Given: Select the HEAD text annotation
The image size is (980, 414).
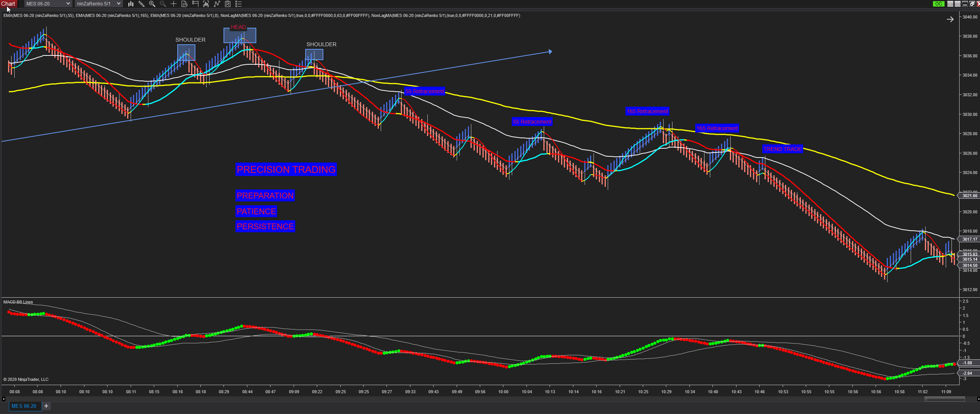Looking at the screenshot, I should click(238, 27).
